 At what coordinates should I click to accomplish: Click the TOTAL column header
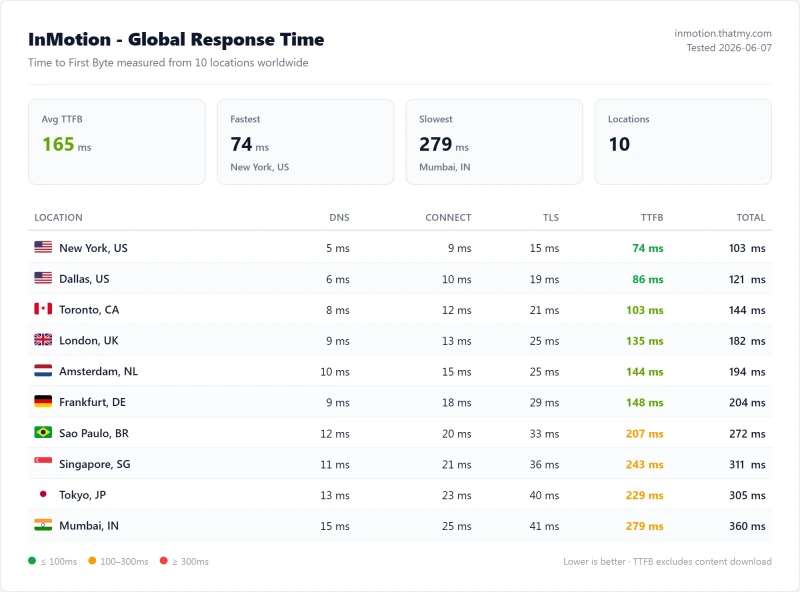pyautogui.click(x=751, y=217)
